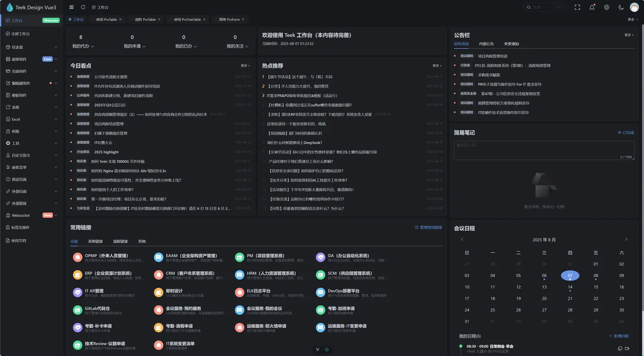
Task: Click 新增日程 button
Action: click(x=619, y=336)
